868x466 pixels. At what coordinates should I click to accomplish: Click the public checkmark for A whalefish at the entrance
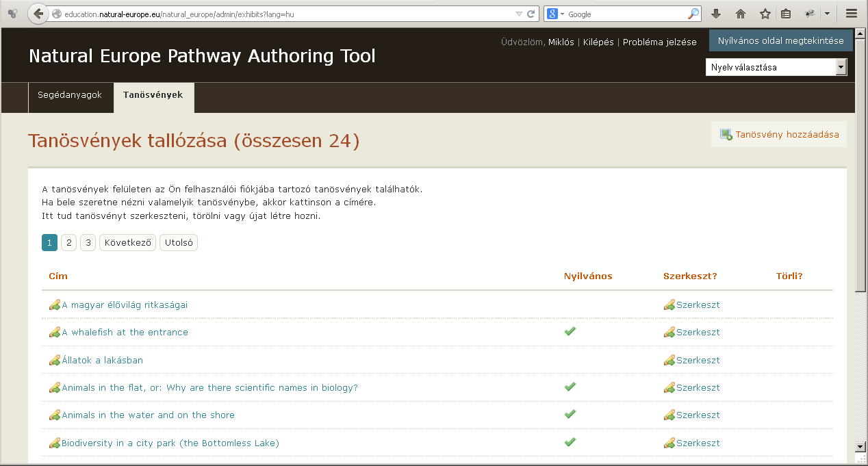570,331
